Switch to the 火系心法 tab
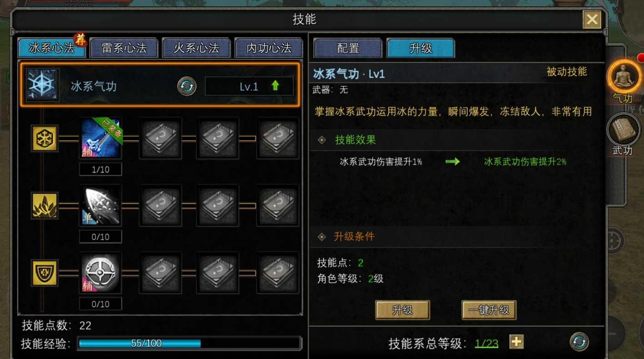Viewport: 644px width, 359px height. (x=196, y=48)
